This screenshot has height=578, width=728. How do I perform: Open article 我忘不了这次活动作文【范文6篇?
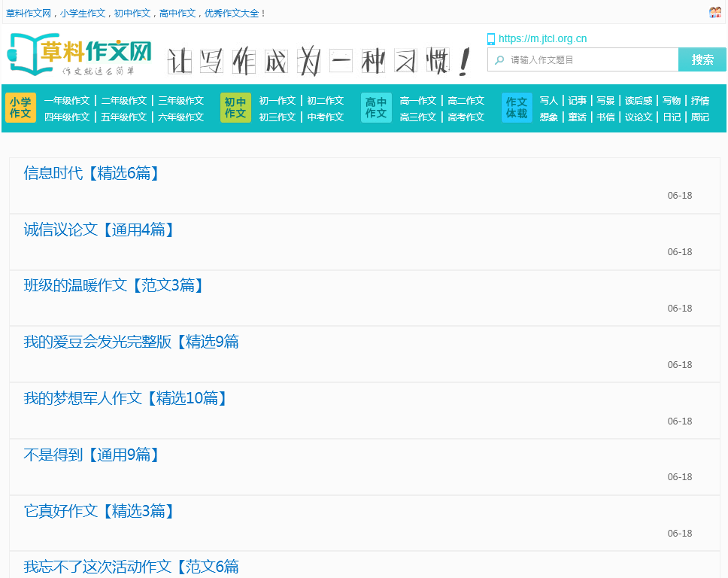coord(132,567)
